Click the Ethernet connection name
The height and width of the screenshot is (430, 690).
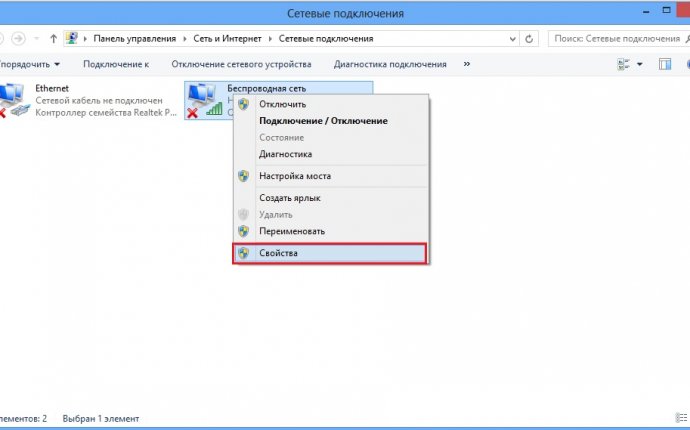[x=52, y=88]
